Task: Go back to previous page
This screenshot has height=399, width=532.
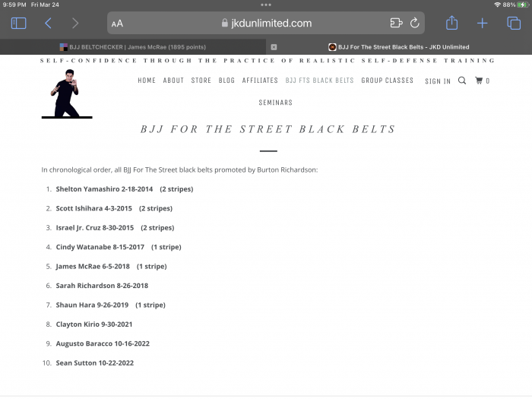Action: [x=48, y=24]
